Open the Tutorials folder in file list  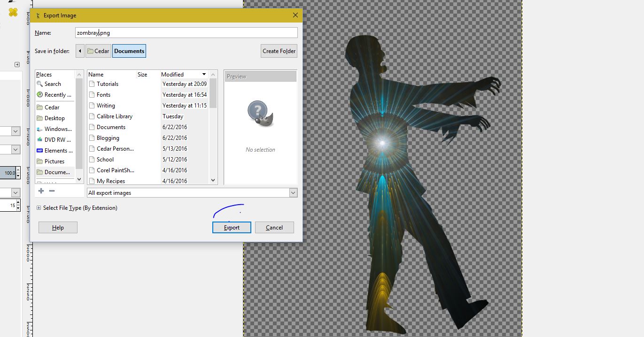(107, 84)
